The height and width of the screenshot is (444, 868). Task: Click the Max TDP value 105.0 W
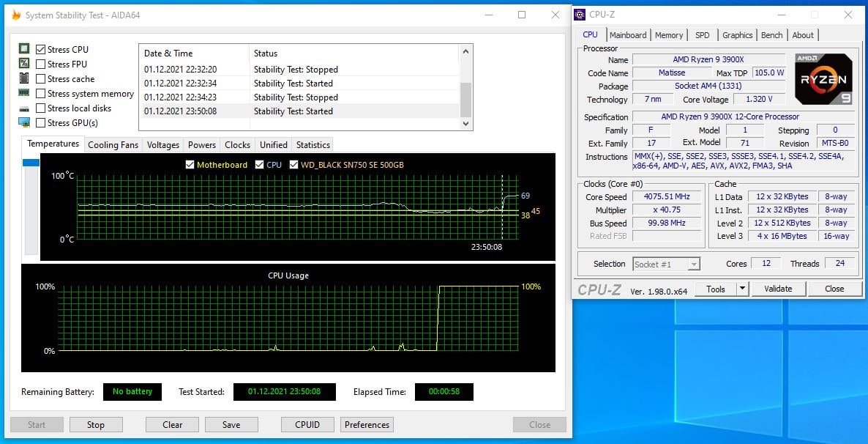[769, 73]
